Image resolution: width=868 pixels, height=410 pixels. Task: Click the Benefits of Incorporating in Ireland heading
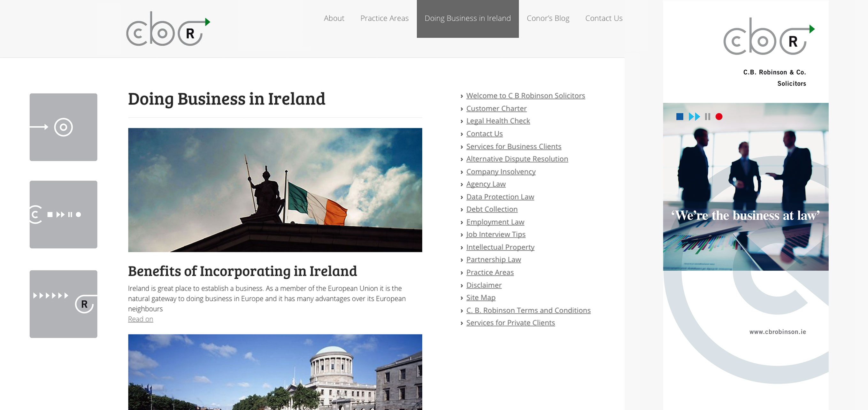pyautogui.click(x=242, y=271)
